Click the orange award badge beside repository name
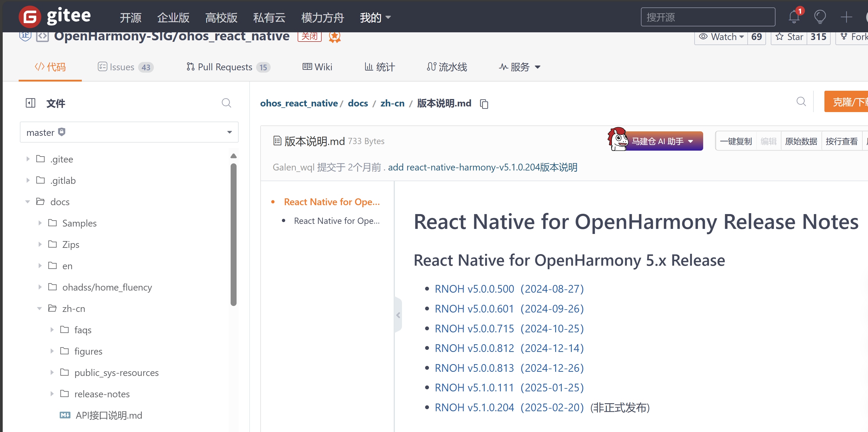Image resolution: width=868 pixels, height=432 pixels. pyautogui.click(x=335, y=36)
